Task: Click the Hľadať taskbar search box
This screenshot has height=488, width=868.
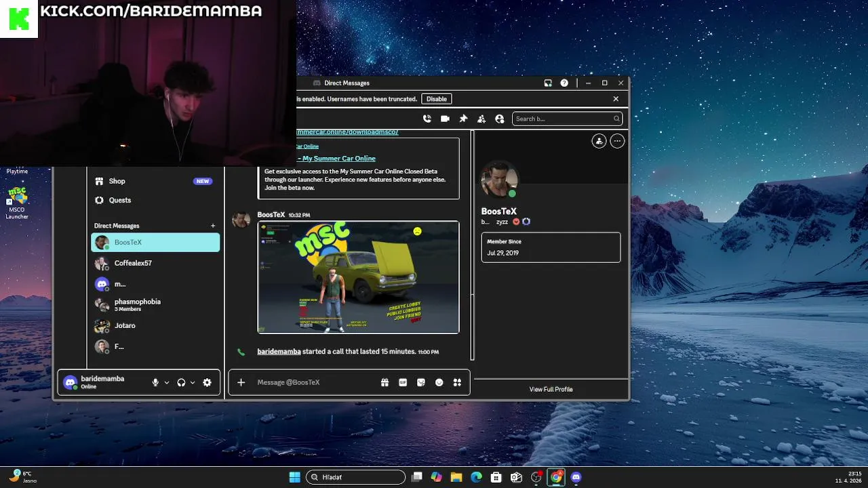Action: (x=355, y=477)
